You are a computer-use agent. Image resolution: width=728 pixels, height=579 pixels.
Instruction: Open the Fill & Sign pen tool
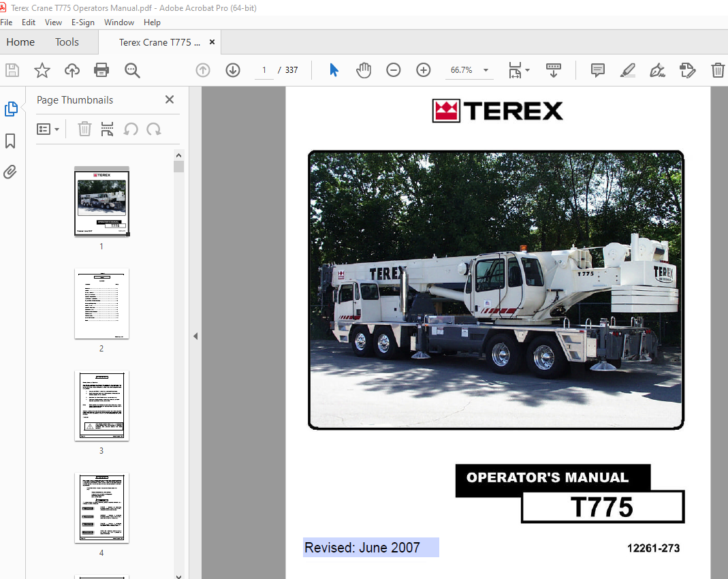coord(657,70)
